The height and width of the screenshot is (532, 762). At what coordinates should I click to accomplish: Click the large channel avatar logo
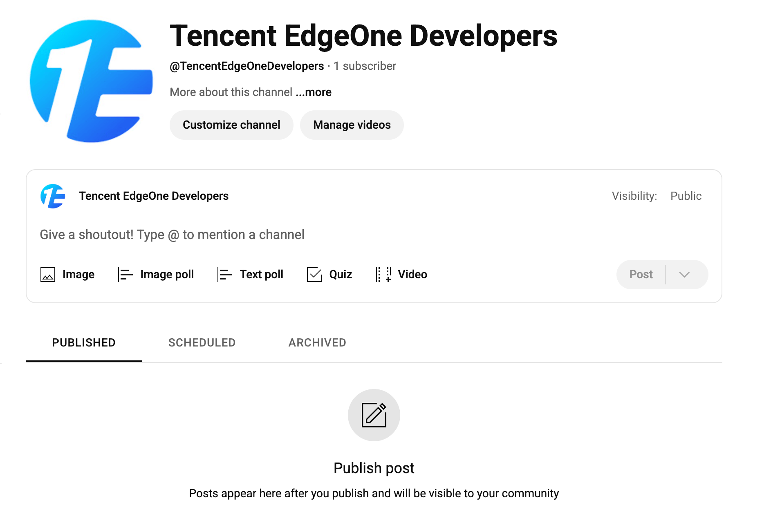91,81
